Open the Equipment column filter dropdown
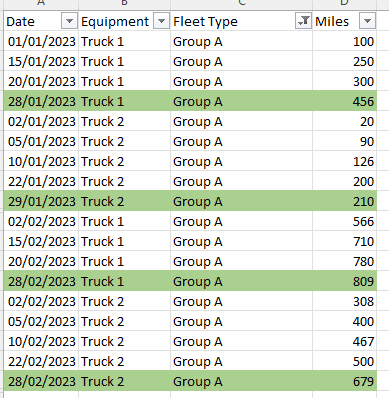Viewport: 389px width, 398px height. 161,21
